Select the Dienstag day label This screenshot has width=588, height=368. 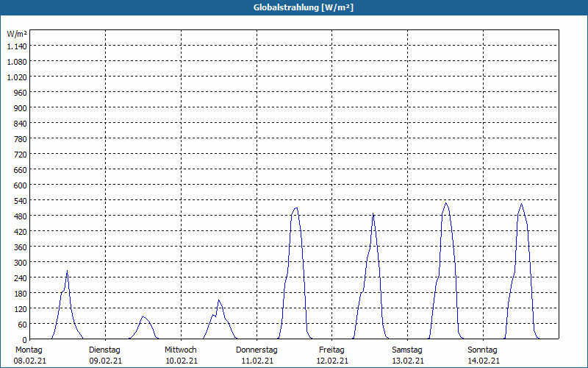(x=104, y=350)
